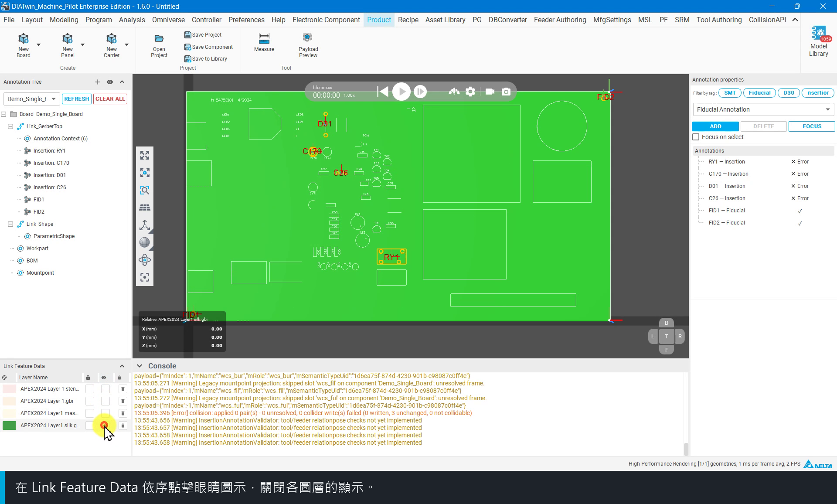
Task: Toggle visibility of APEX2024 Layer 1.gbr layer
Action: (x=105, y=401)
